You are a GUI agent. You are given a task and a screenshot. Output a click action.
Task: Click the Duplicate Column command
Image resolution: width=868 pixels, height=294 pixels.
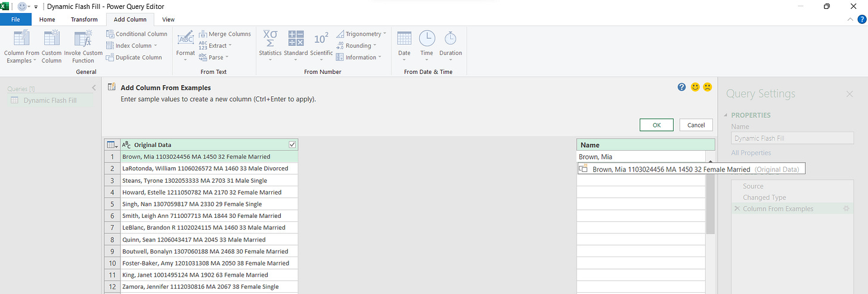[134, 57]
